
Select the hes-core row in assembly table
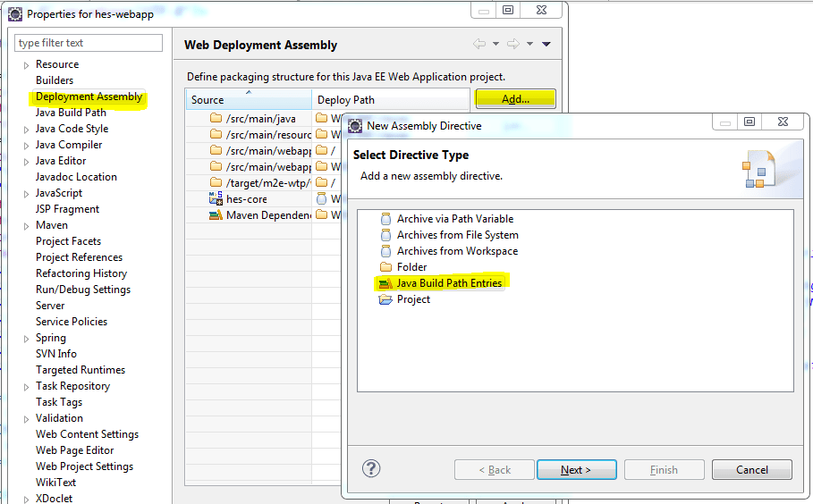coord(247,199)
